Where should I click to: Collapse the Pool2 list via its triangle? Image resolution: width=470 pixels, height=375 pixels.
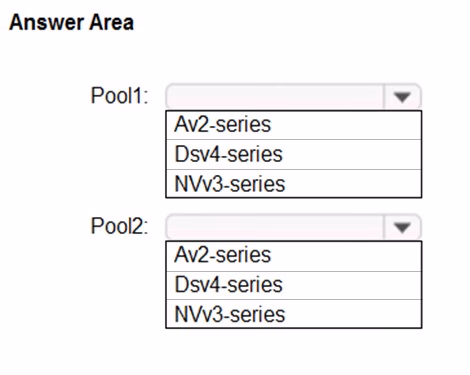(402, 227)
